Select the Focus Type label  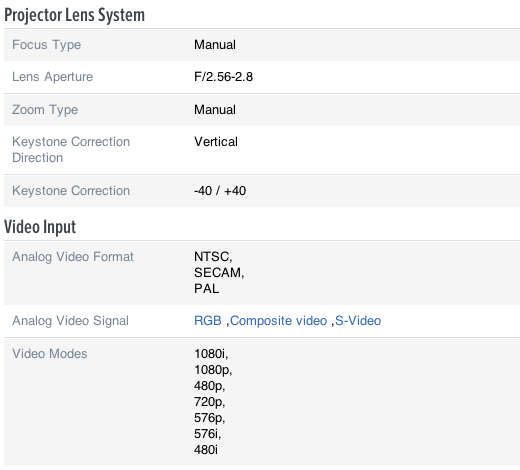[46, 45]
